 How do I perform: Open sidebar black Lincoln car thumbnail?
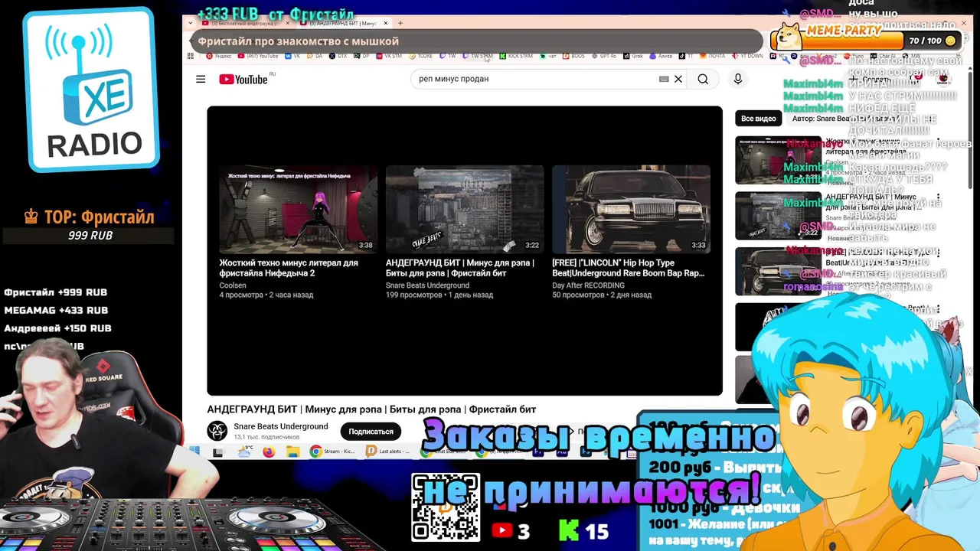[x=778, y=271]
